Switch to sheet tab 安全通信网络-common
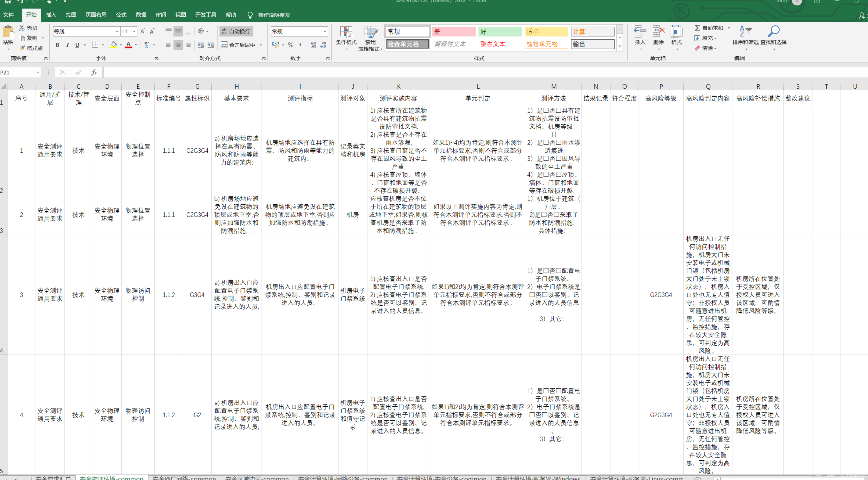Viewport: 868px width, 480px height. point(184,478)
